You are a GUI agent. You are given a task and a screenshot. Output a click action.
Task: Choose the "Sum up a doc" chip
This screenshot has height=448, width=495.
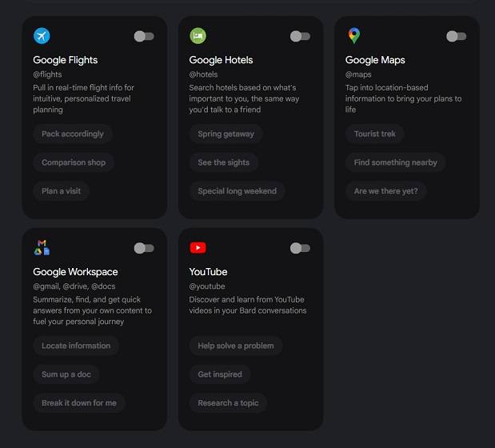tap(66, 374)
